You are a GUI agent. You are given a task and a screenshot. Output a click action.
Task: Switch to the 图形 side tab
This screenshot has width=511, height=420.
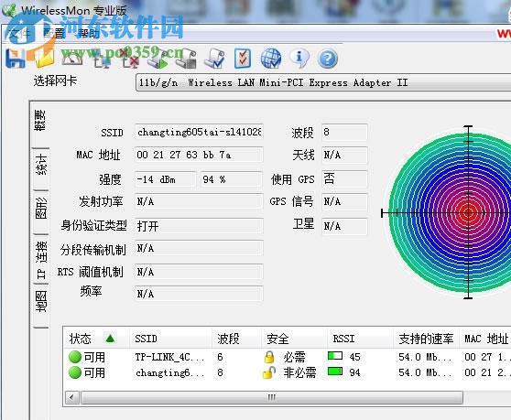point(40,209)
